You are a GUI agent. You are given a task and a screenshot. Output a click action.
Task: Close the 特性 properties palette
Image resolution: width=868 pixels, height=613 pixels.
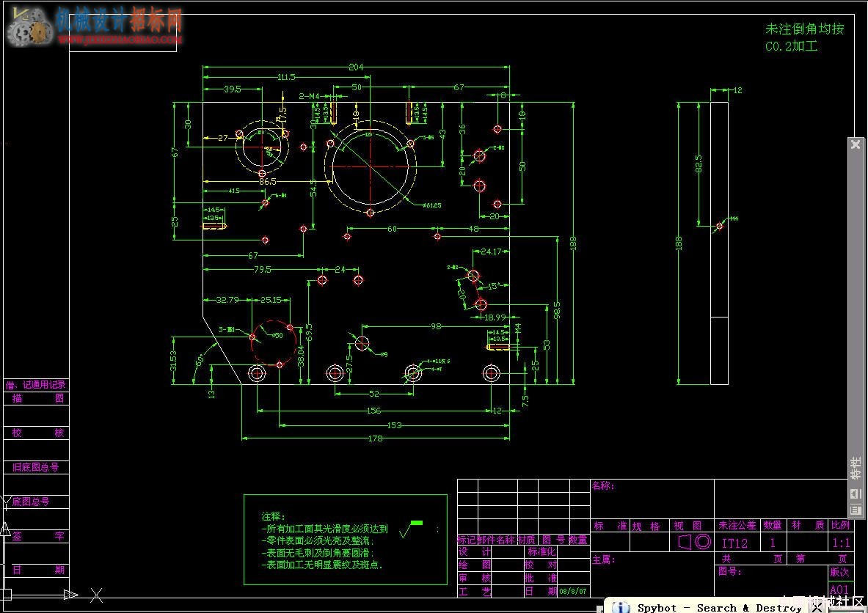tap(856, 144)
